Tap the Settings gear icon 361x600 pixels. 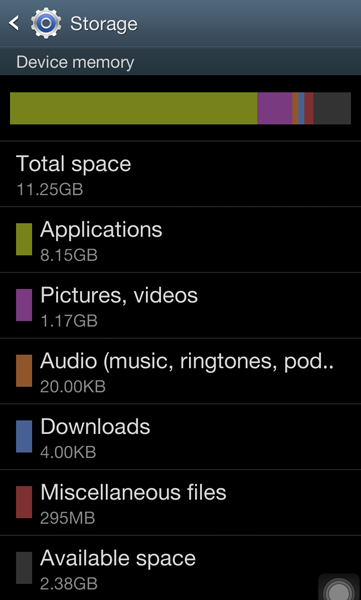(x=46, y=23)
